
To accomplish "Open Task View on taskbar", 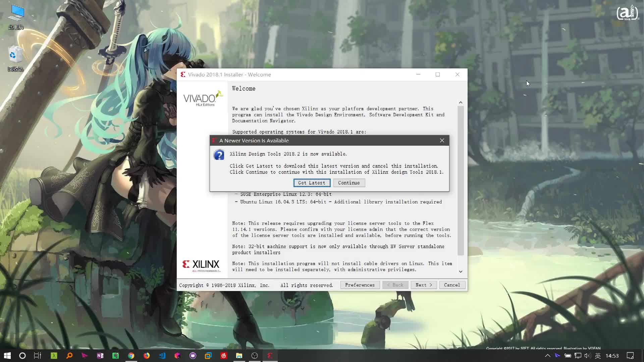I will coord(38,356).
